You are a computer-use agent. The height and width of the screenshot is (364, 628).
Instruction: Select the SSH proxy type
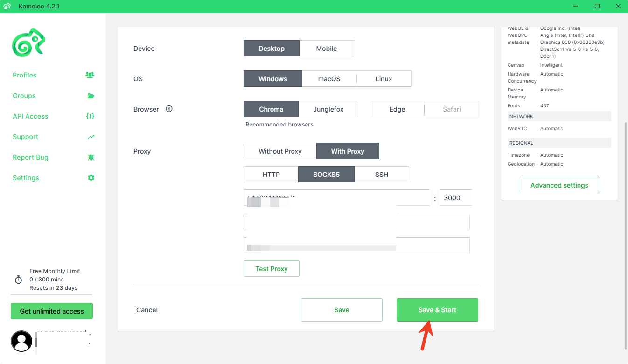[x=381, y=175]
